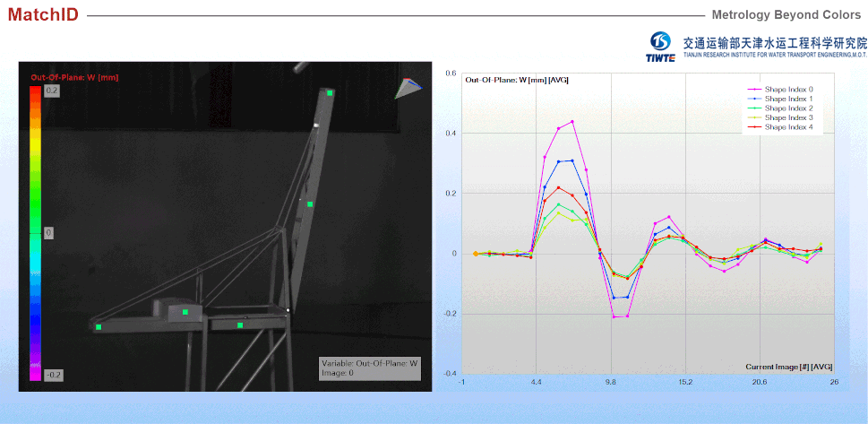Image resolution: width=868 pixels, height=424 pixels.
Task: Click the color scale bar gradient
Action: (36, 233)
